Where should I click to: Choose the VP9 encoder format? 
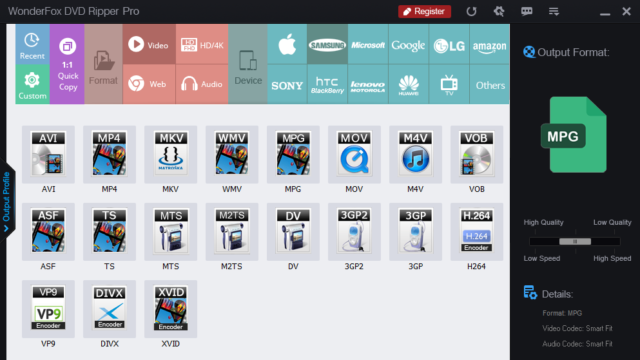tap(48, 309)
